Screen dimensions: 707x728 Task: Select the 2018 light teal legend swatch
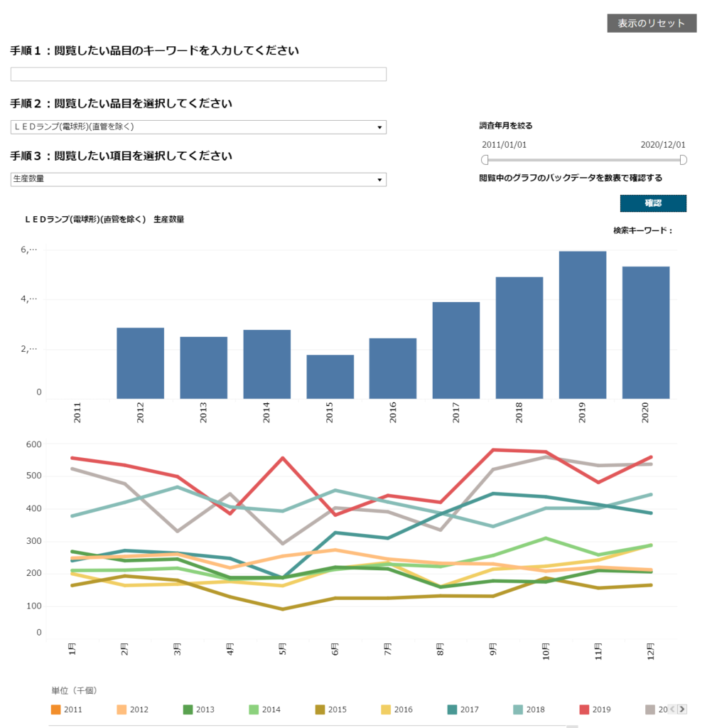(x=518, y=709)
